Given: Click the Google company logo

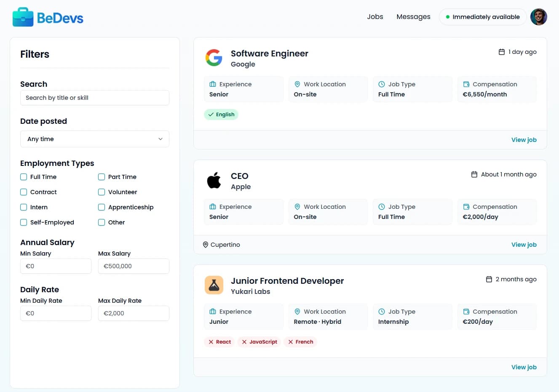Looking at the screenshot, I should click(x=214, y=58).
